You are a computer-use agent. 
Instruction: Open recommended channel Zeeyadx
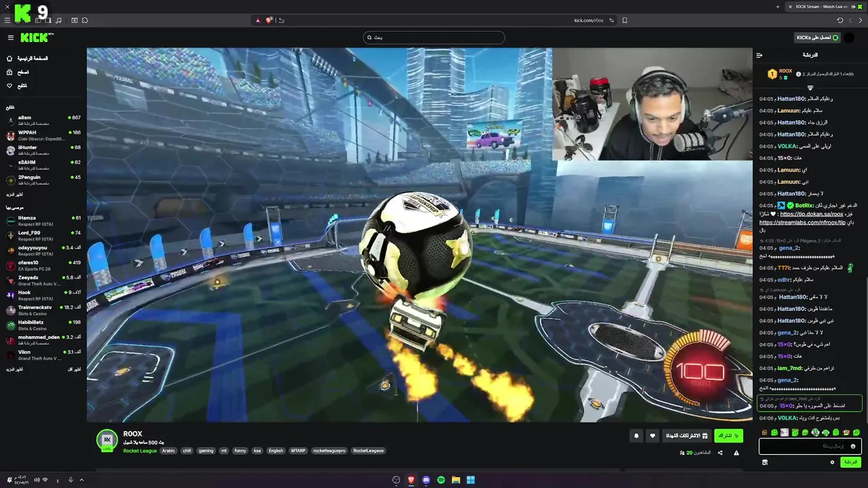point(43,280)
